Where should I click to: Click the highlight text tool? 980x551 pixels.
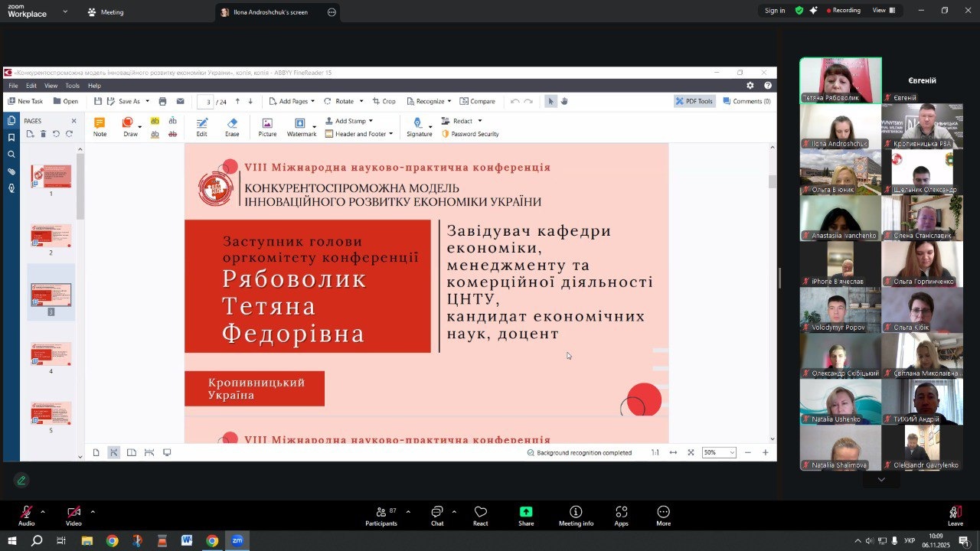coord(155,121)
